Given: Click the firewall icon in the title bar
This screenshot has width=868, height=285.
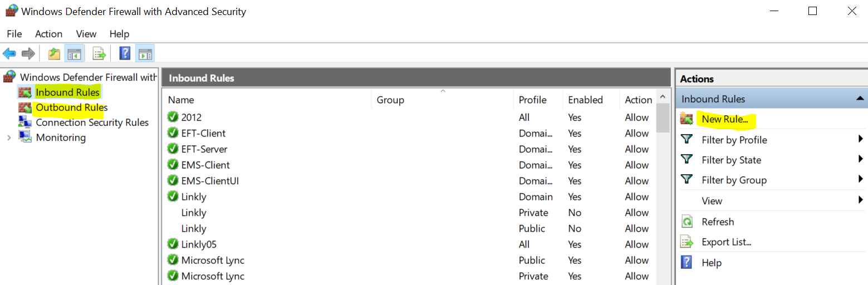Looking at the screenshot, I should [x=12, y=11].
